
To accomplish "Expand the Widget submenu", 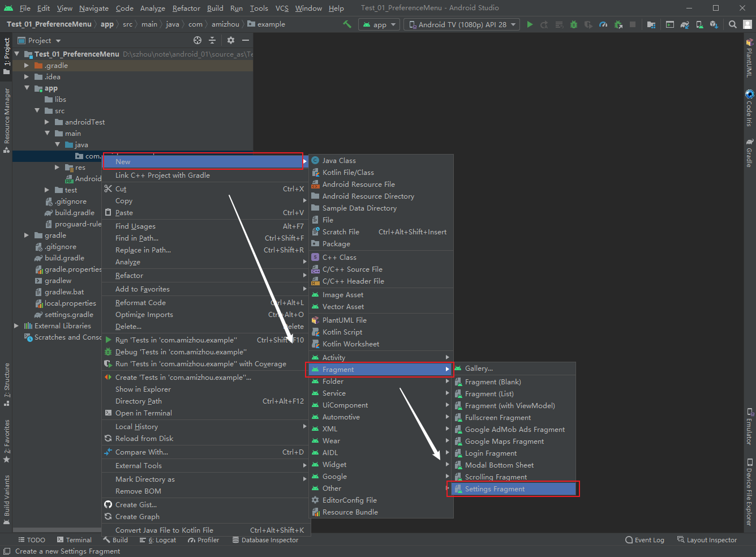I will point(381,465).
